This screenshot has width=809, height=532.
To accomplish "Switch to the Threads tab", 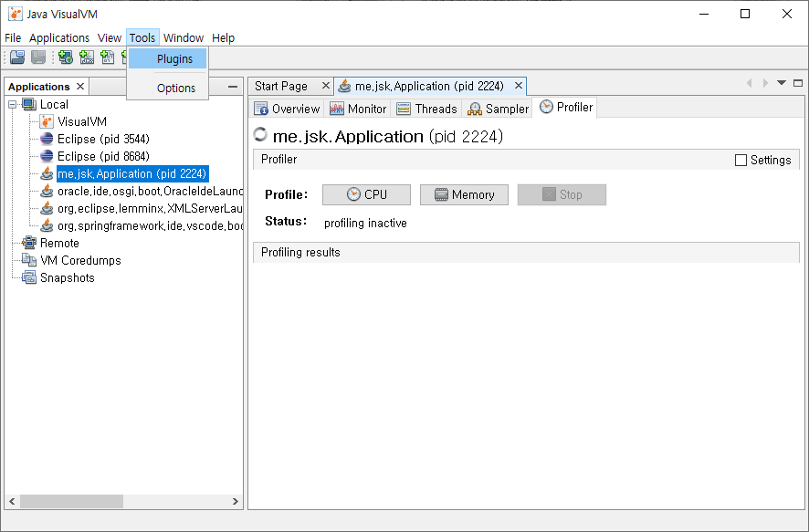I will tap(426, 109).
